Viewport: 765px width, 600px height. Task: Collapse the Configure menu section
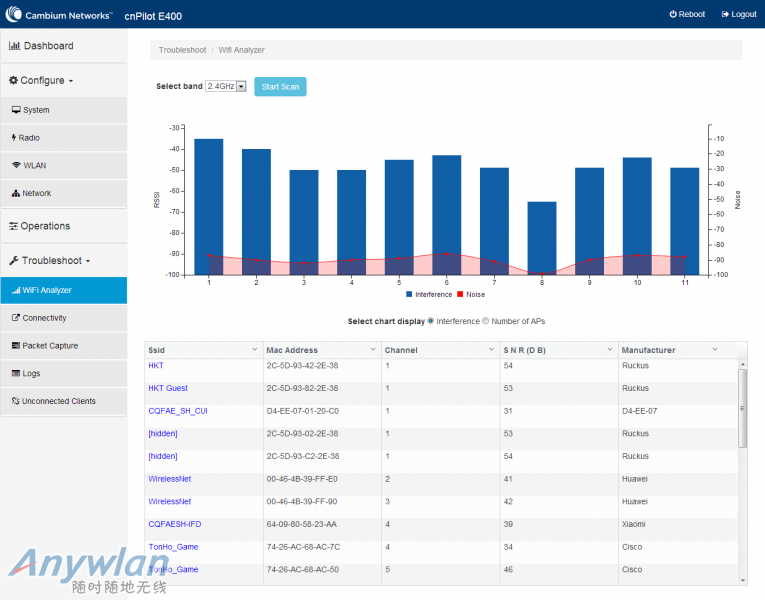click(41, 81)
